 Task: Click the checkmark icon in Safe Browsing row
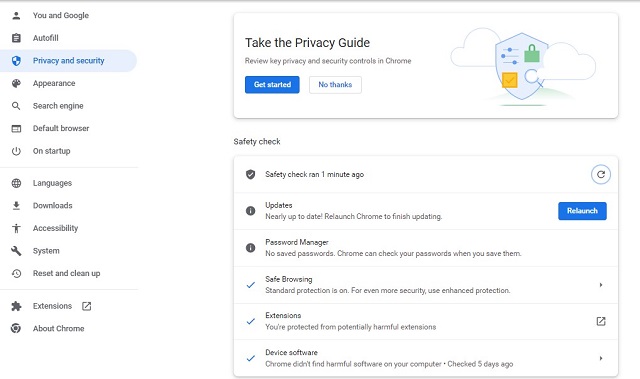(251, 285)
